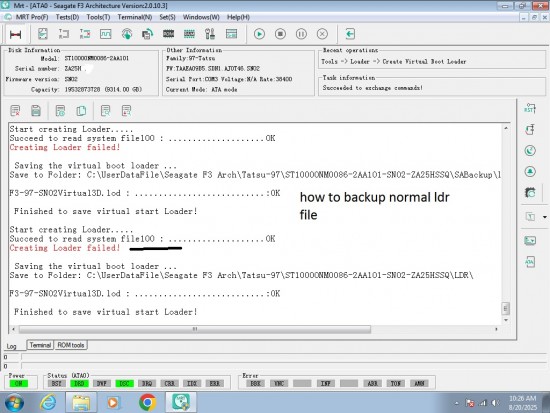
Task: Click the RST reset icon in right sidebar
Action: click(x=530, y=108)
